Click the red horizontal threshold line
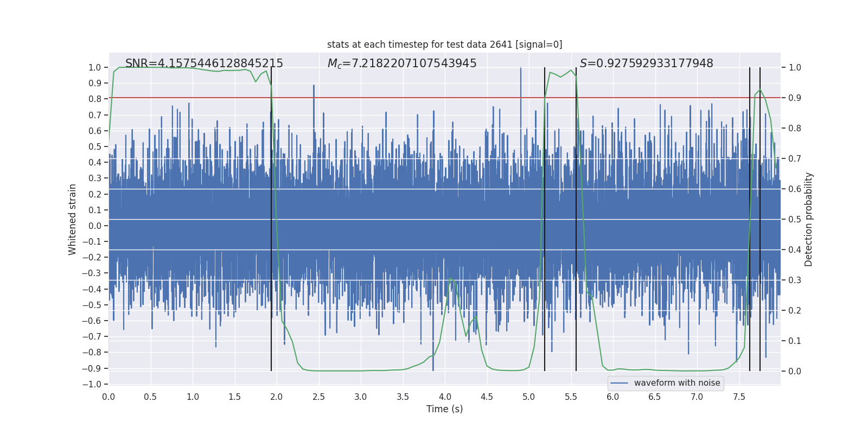Viewport: 868px width, 434px height. [445, 98]
